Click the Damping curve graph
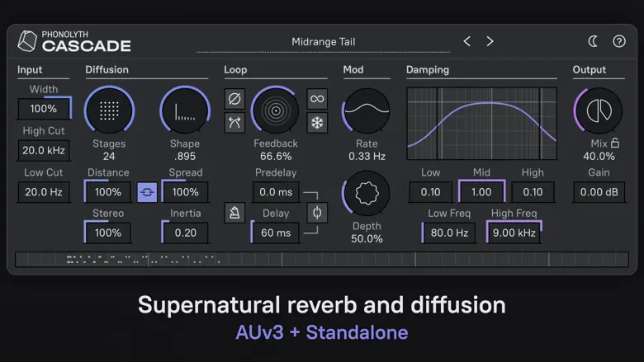This screenshot has height=362, width=644. coord(482,124)
